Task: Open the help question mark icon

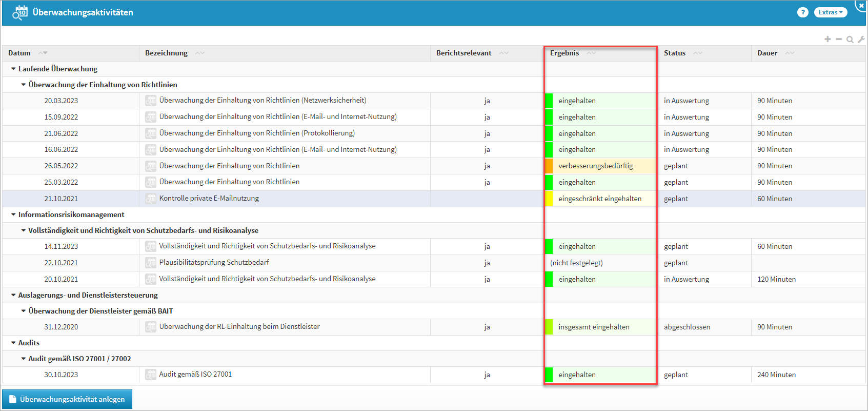Action: [x=803, y=12]
